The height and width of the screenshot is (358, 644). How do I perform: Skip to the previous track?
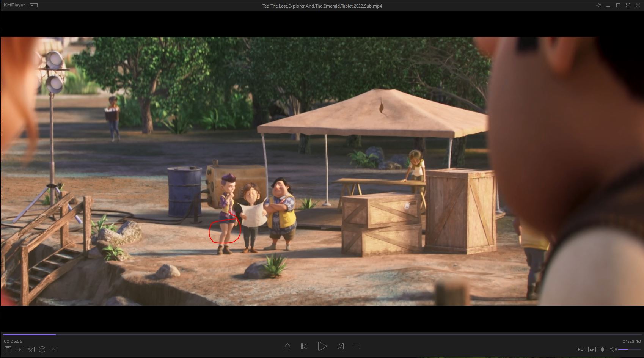(x=304, y=346)
